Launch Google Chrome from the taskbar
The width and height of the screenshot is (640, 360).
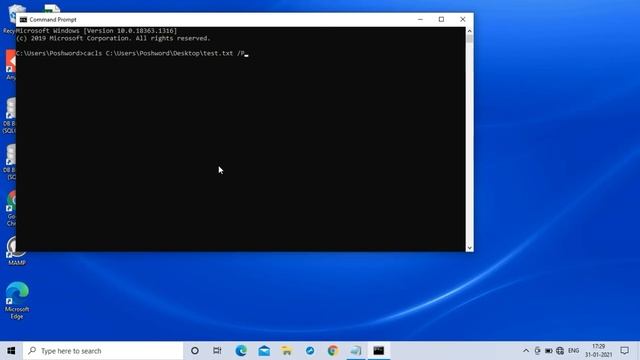coord(333,351)
